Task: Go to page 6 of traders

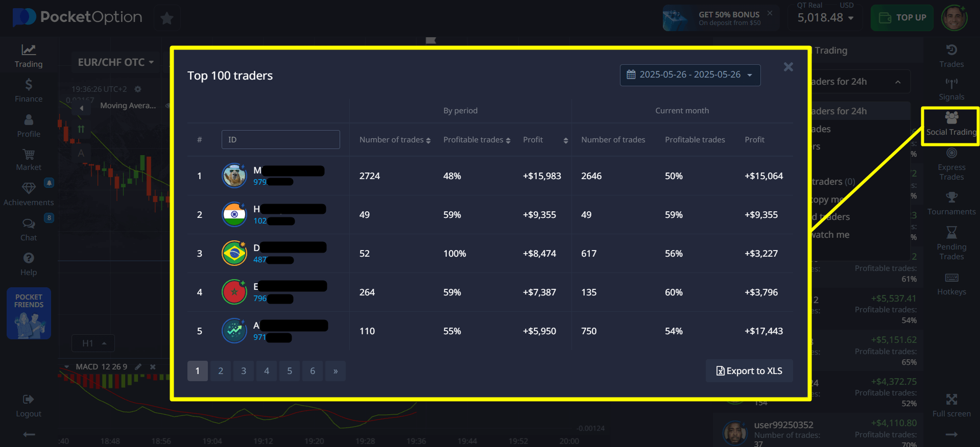Action: pos(313,371)
